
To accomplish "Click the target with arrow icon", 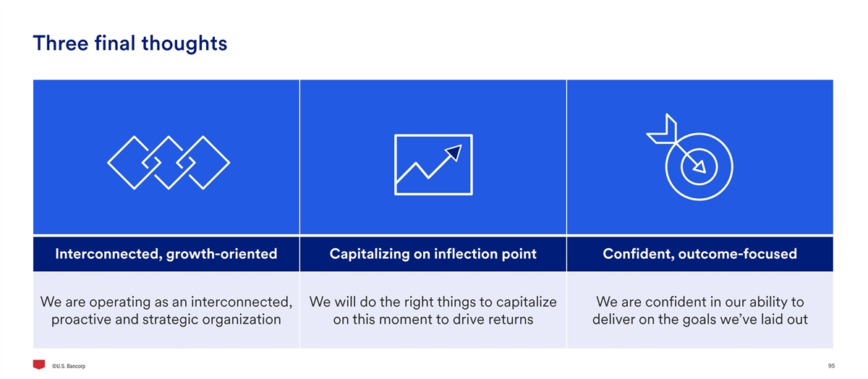I will click(x=692, y=158).
